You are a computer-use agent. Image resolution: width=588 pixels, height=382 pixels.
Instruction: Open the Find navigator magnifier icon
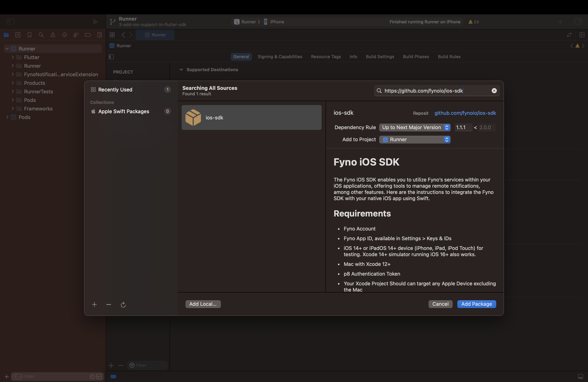coord(41,35)
